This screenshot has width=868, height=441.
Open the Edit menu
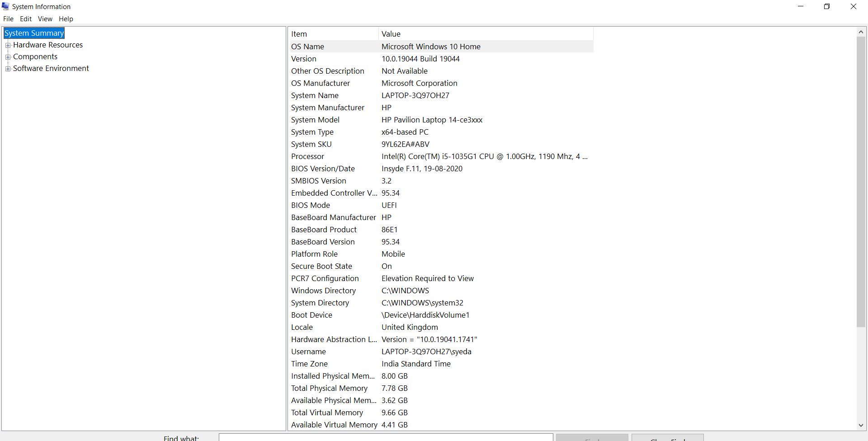tap(26, 19)
